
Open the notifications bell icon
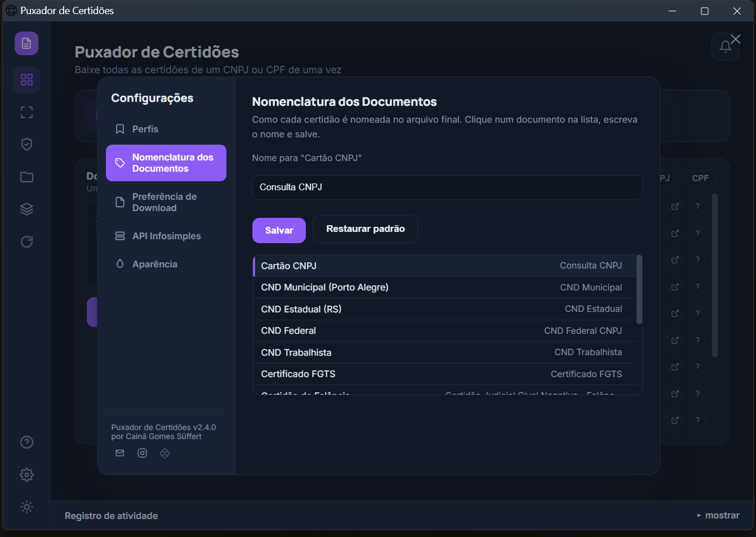(x=726, y=47)
